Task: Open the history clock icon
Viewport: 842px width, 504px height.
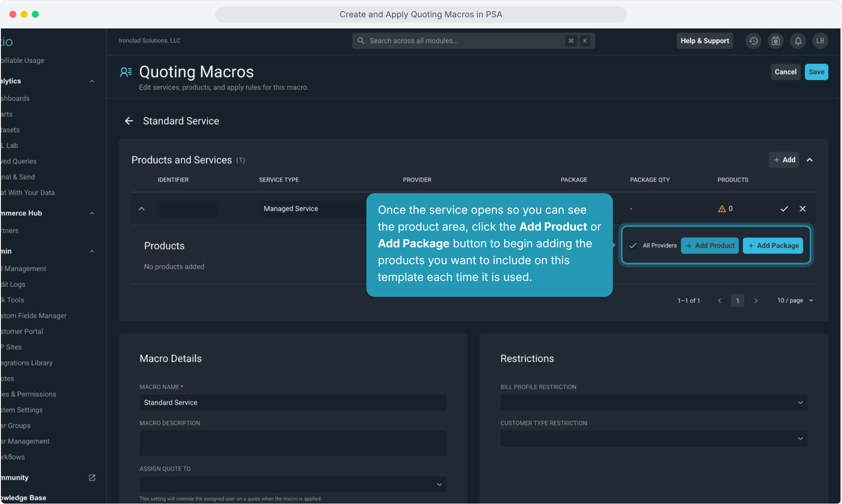Action: 753,41
